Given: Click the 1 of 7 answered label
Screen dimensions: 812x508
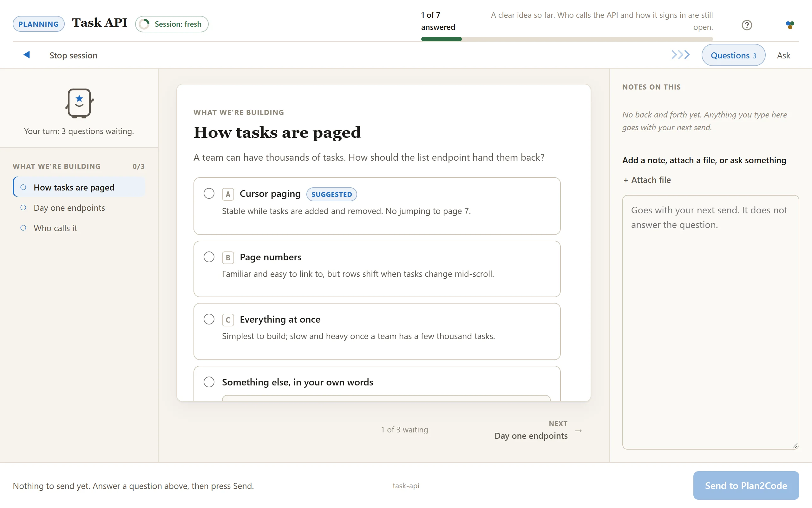Looking at the screenshot, I should pyautogui.click(x=438, y=21).
